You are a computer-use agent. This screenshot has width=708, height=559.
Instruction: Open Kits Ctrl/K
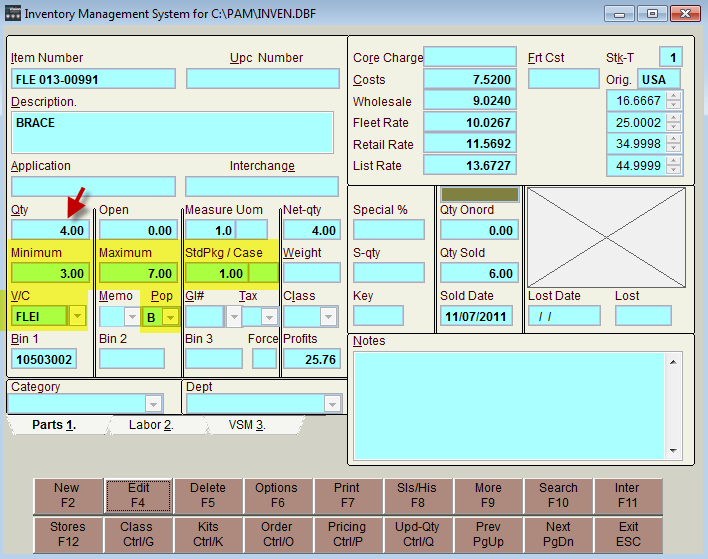pos(208,535)
